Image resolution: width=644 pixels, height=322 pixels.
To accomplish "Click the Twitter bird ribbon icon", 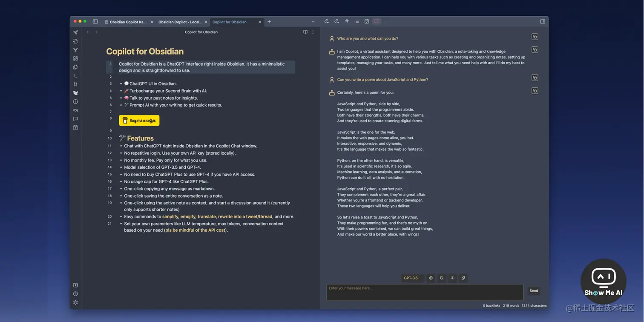I will click(75, 93).
